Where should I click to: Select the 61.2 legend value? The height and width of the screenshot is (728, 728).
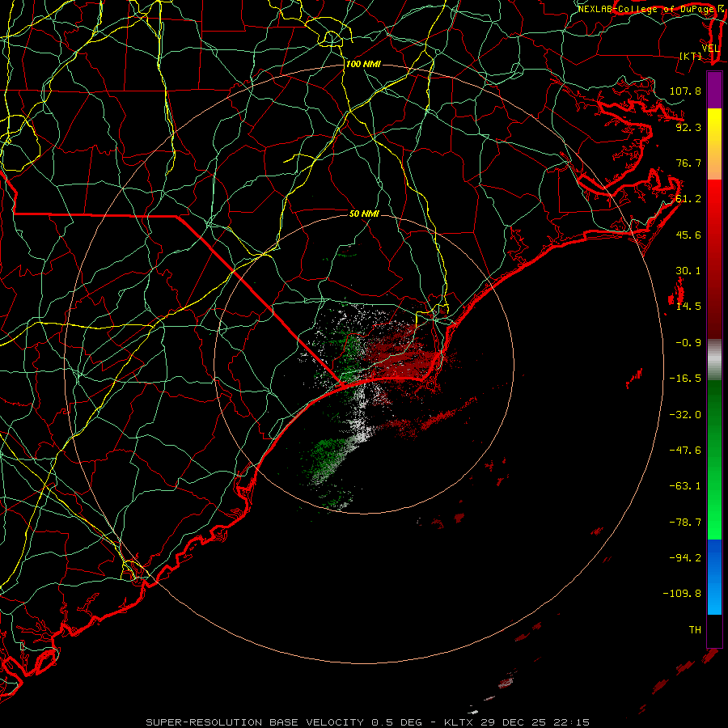pyautogui.click(x=688, y=199)
